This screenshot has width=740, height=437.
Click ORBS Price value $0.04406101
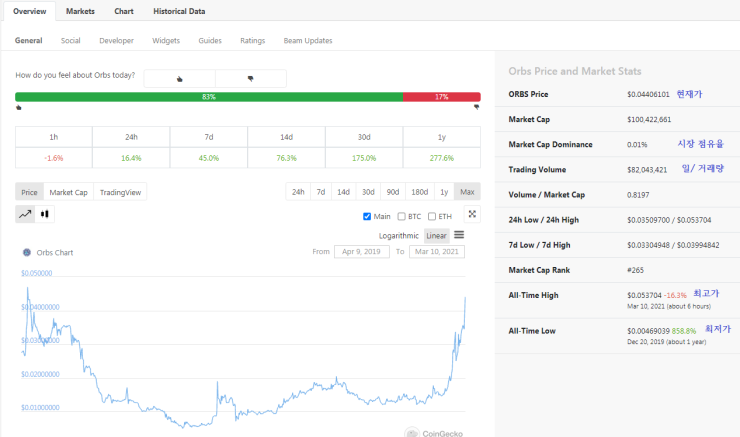click(x=648, y=94)
